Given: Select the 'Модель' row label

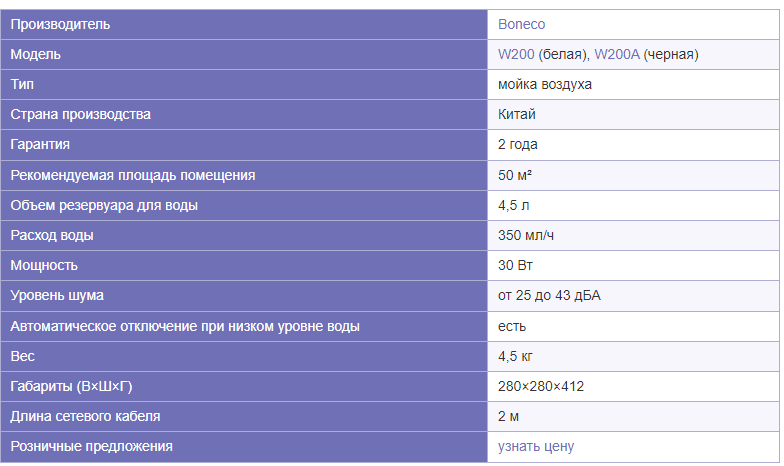Looking at the screenshot, I should pyautogui.click(x=36, y=54).
